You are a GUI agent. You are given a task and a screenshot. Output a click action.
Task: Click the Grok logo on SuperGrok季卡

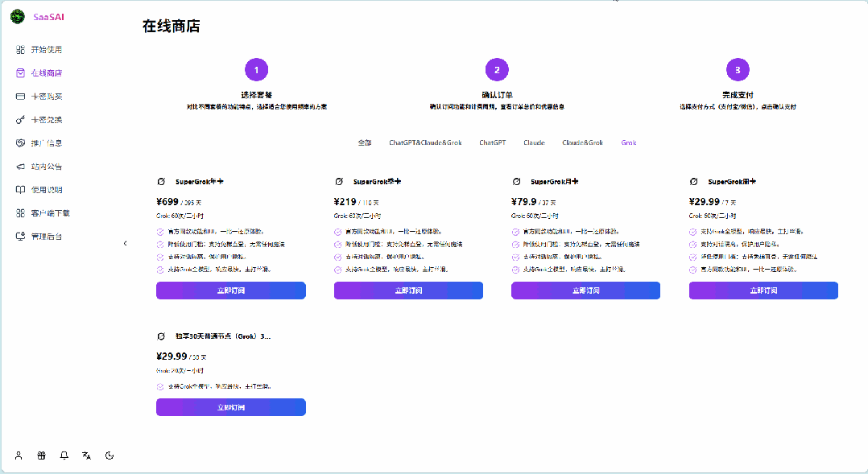coord(339,181)
